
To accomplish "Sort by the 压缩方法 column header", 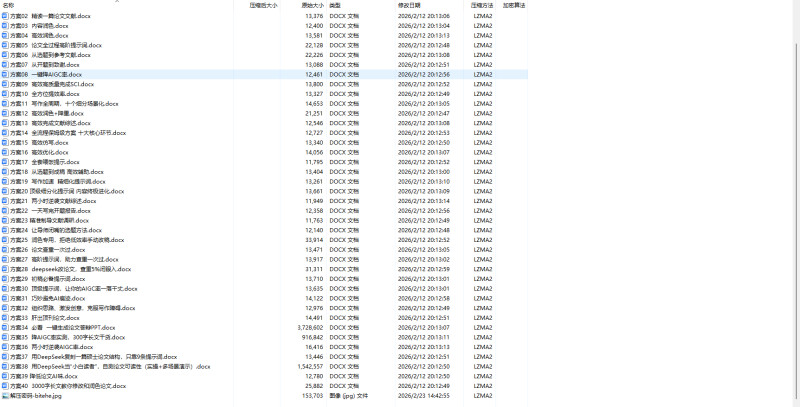I will (x=482, y=5).
